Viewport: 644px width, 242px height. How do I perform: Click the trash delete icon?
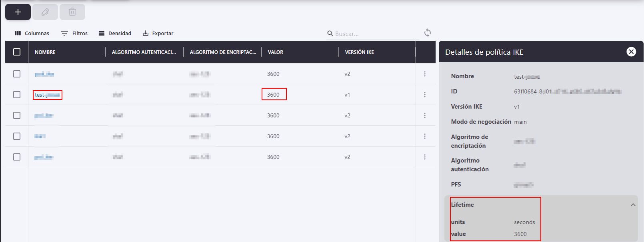[x=72, y=12]
